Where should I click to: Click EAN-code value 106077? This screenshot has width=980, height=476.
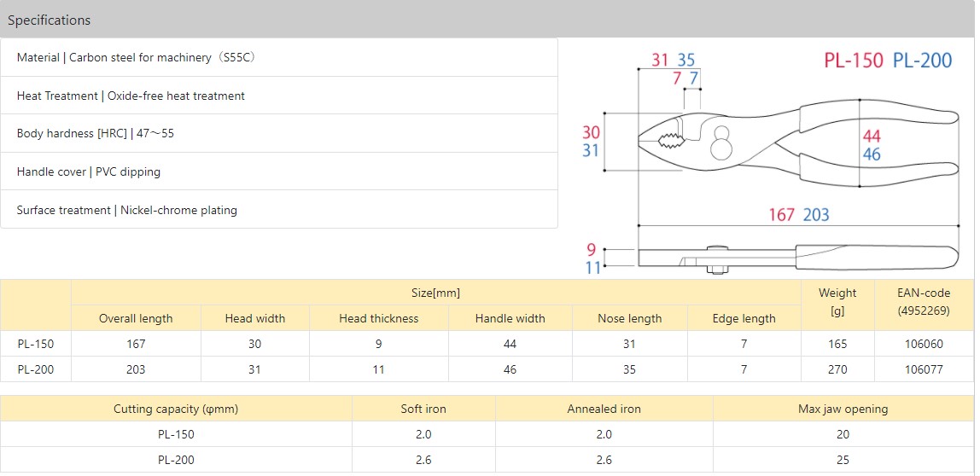(x=924, y=369)
